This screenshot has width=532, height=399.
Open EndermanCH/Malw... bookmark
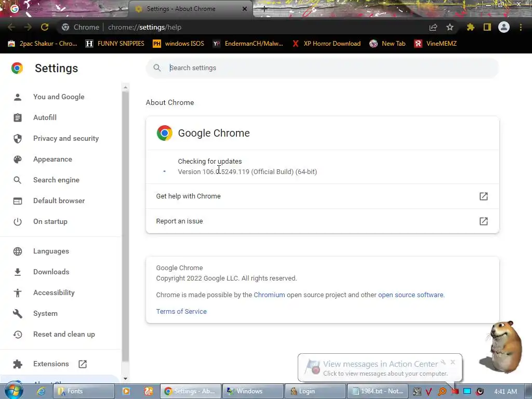248,44
